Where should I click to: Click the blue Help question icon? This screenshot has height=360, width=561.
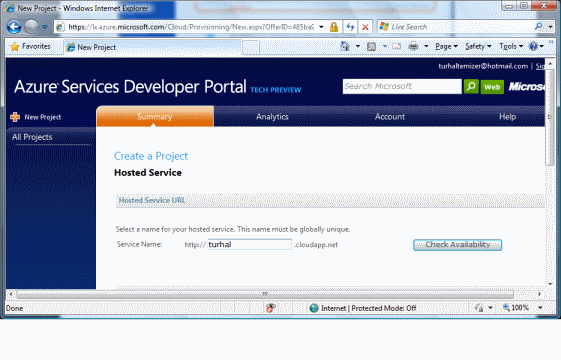[533, 46]
